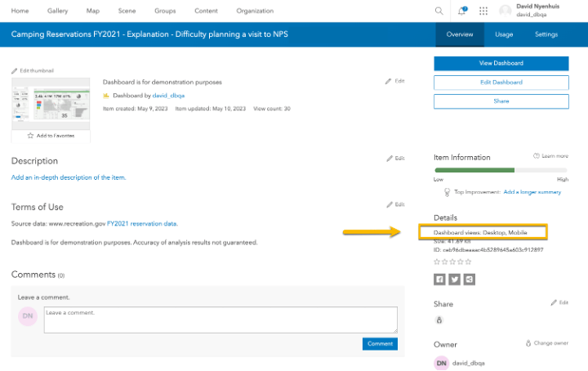Image resolution: width=588 pixels, height=371 pixels.
Task: Open the Organization page
Action: click(x=255, y=11)
